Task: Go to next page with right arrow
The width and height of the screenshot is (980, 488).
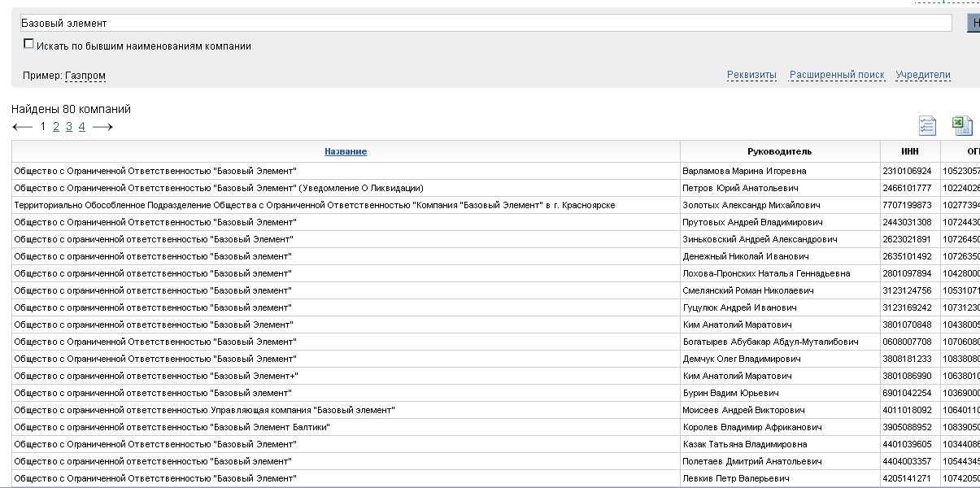Action: 102,127
